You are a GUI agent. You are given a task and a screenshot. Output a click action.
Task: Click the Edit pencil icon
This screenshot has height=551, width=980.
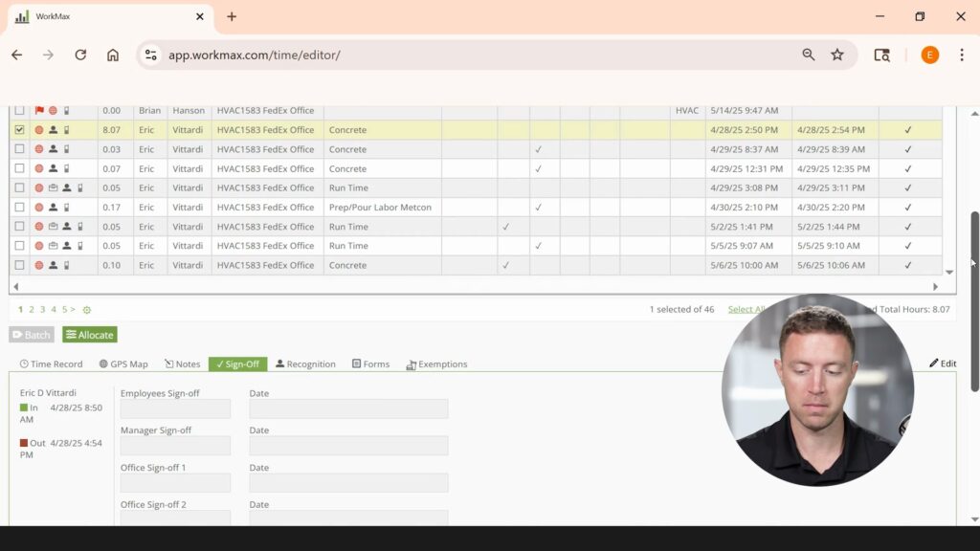[x=934, y=364]
